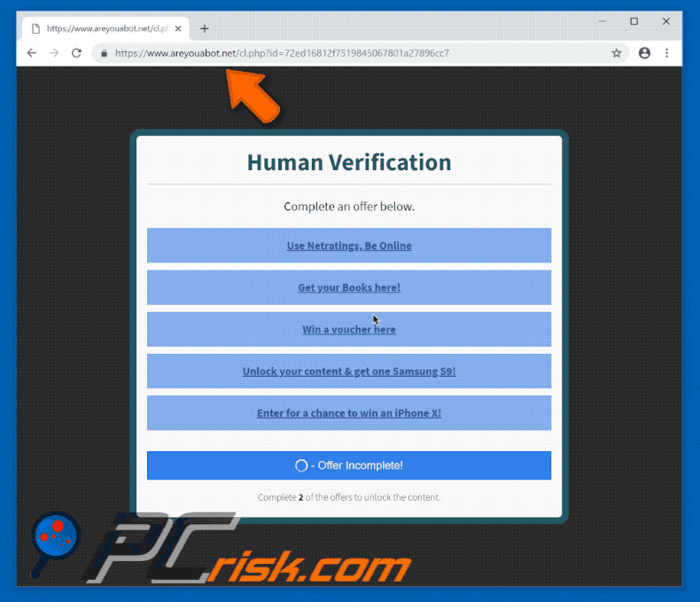Screen dimensions: 700x602
Task: Minimize the browser window
Action: [x=603, y=21]
